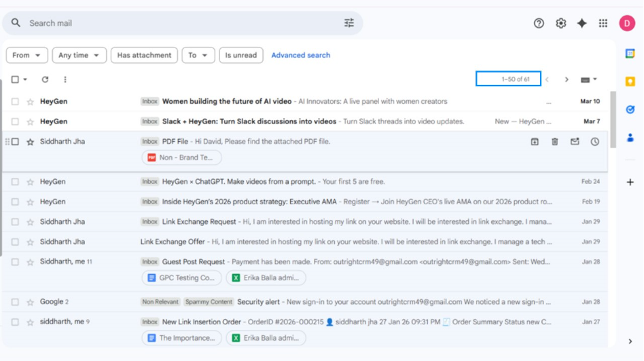
Task: Delete the PDF File email
Action: pyautogui.click(x=554, y=142)
